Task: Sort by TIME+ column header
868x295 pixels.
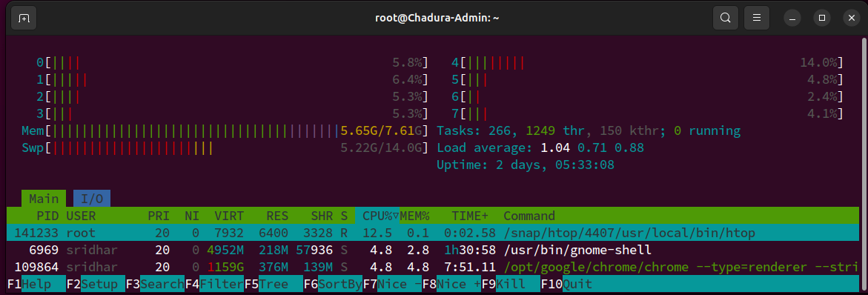Action: click(470, 216)
